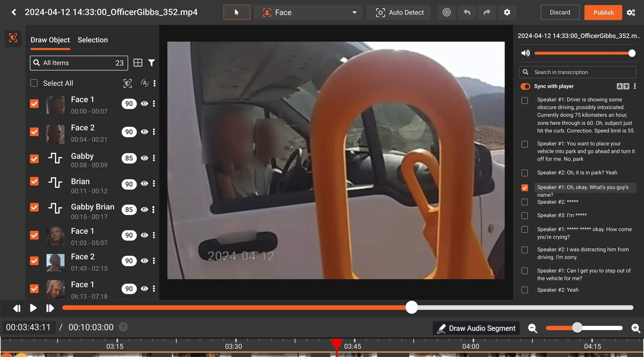Toggle Sync with player switch
Screen dimensions: 644x357
click(525, 86)
